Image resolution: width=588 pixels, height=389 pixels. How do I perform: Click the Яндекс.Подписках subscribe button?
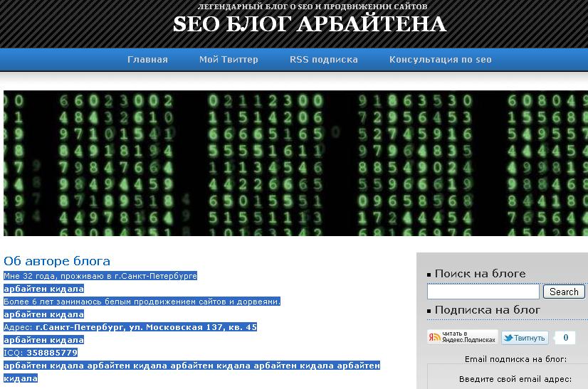click(x=463, y=337)
